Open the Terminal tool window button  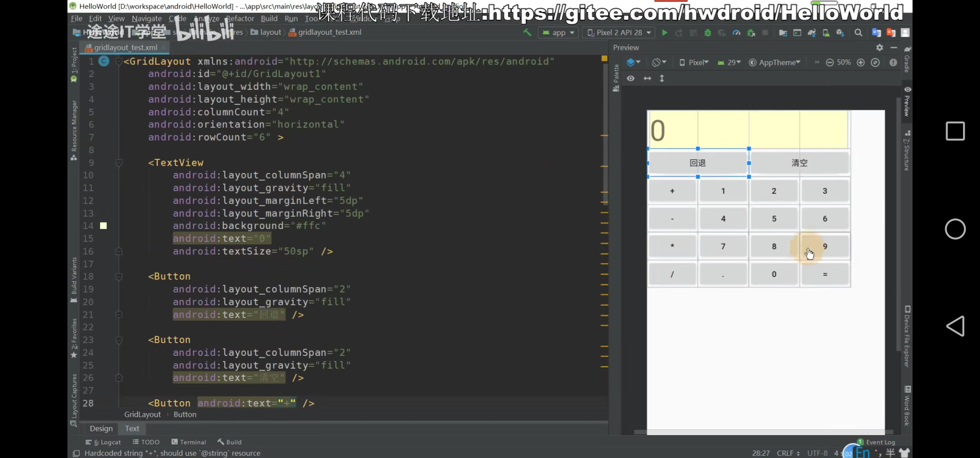188,442
